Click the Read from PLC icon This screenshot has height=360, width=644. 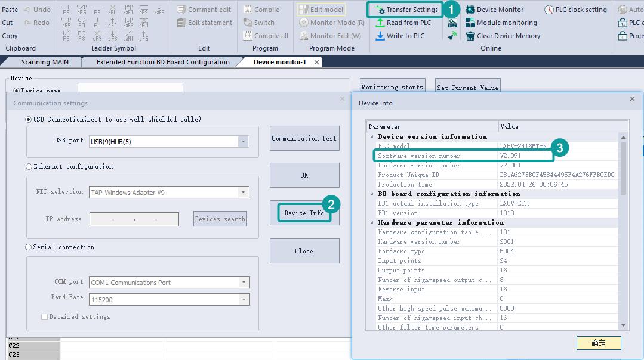coord(380,23)
